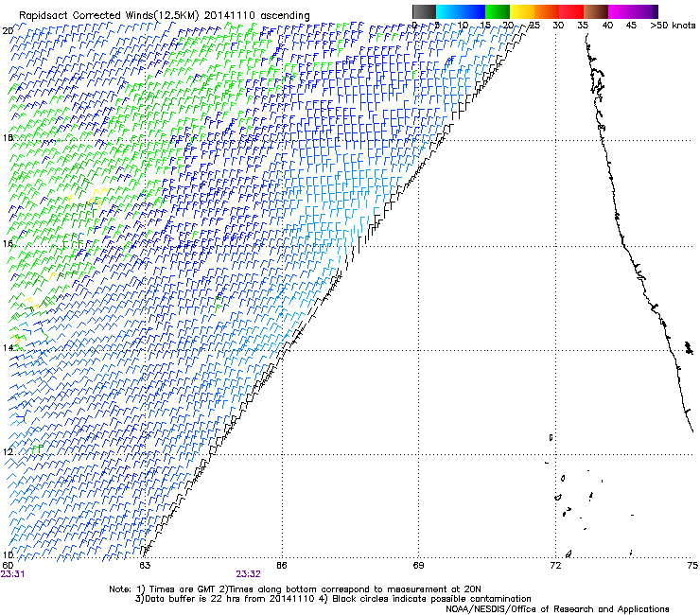The width and height of the screenshot is (700, 615).
Task: Click the orange 25-30 knots legend swatch
Action: [547, 11]
